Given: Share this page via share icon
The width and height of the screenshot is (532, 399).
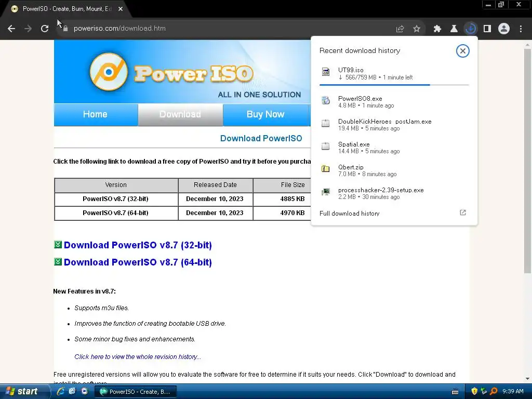Looking at the screenshot, I should point(400,29).
